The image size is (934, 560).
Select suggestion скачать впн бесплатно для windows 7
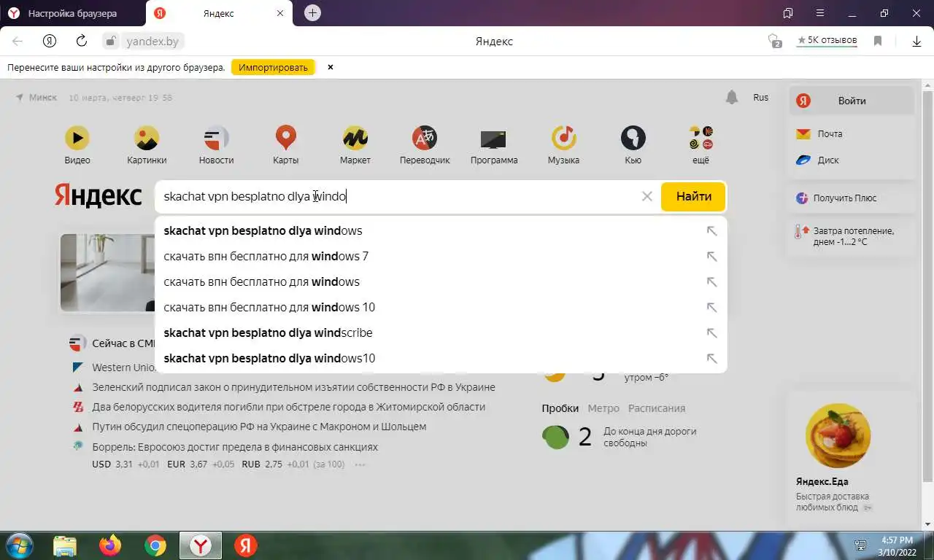click(x=441, y=257)
